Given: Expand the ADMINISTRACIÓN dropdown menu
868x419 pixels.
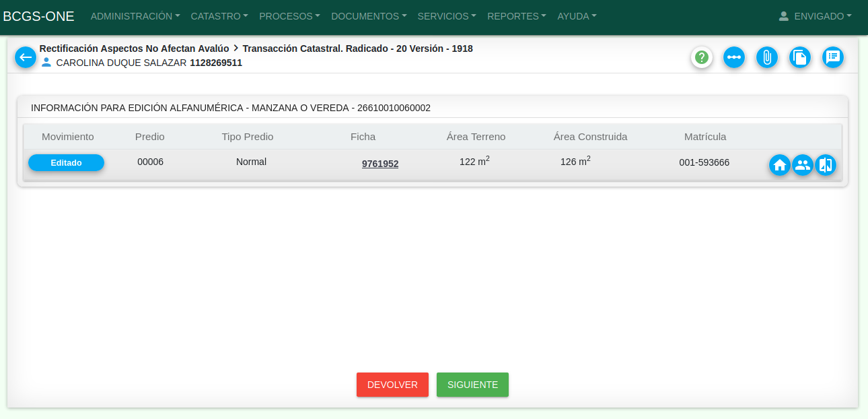Looking at the screenshot, I should pos(135,16).
